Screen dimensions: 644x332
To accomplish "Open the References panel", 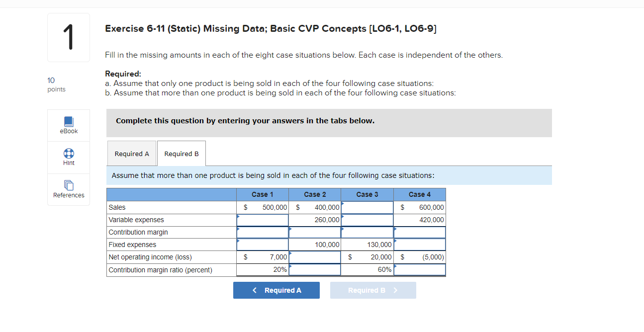I will pyautogui.click(x=68, y=189).
